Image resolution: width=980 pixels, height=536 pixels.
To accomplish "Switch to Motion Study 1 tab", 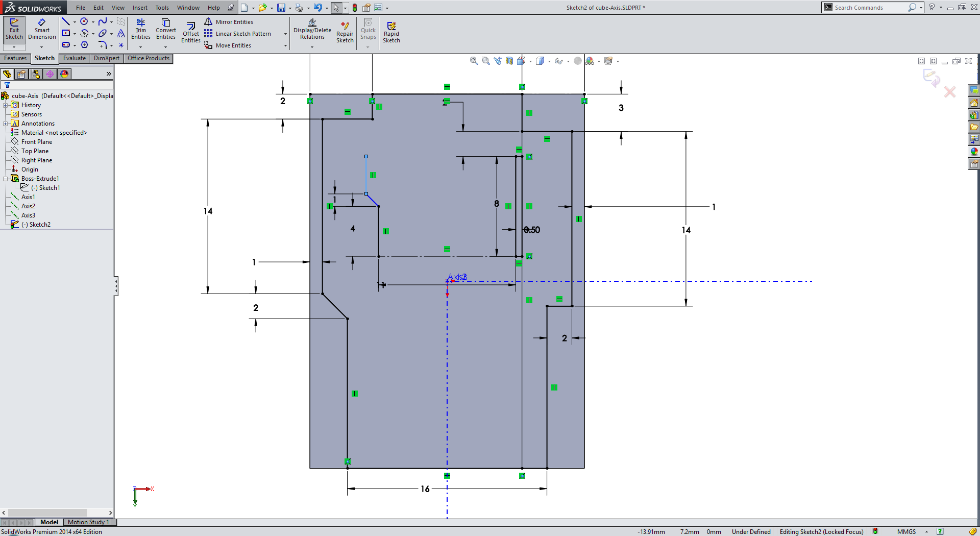I will (88, 522).
